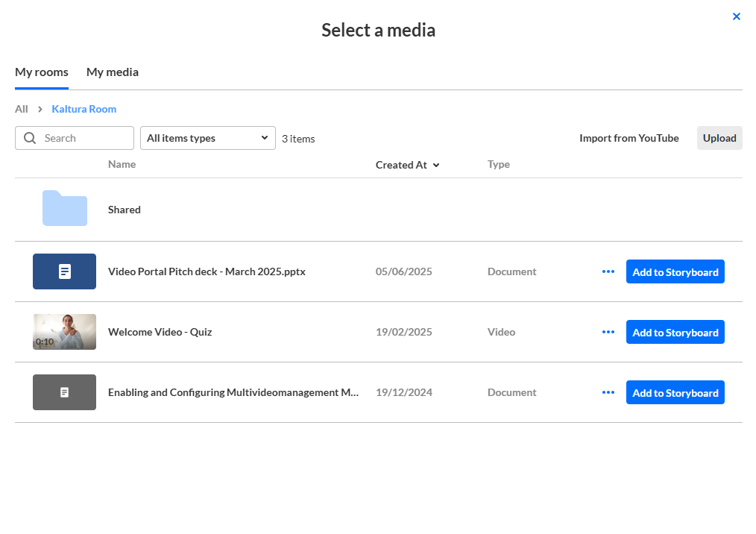Open the Shared folder icon
The width and height of the screenshot is (756, 534).
[x=65, y=209]
